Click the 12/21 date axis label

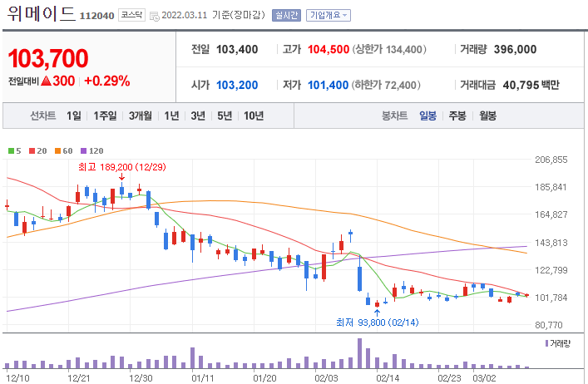(79, 378)
